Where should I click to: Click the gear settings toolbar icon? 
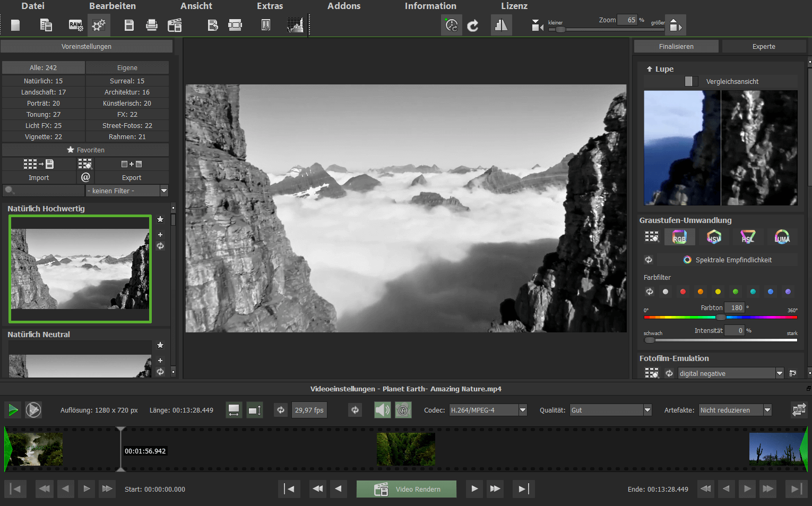coord(99,25)
